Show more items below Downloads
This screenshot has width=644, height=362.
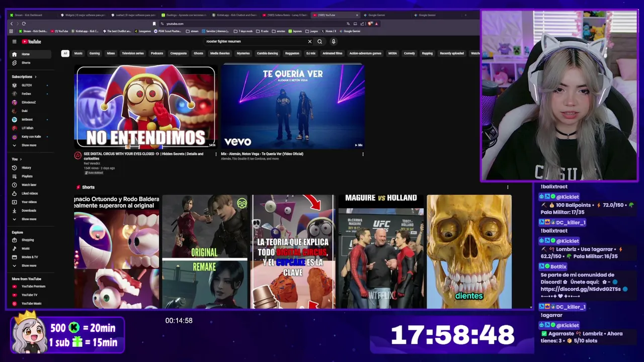[x=31, y=219]
